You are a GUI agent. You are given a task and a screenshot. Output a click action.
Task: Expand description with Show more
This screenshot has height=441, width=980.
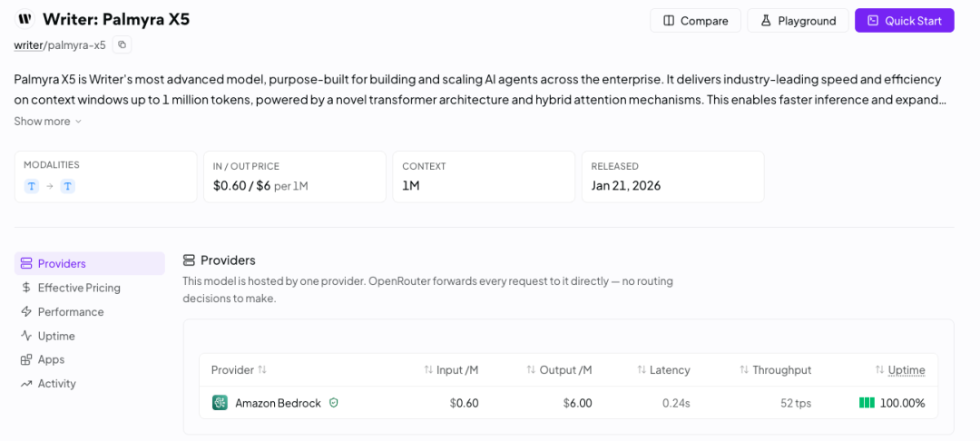(x=48, y=122)
